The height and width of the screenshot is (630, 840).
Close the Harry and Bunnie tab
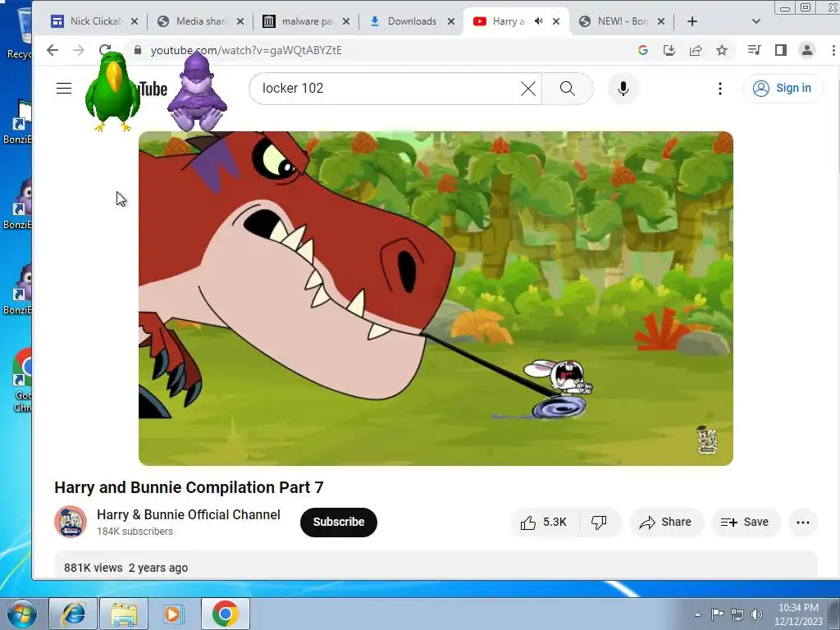click(x=556, y=21)
